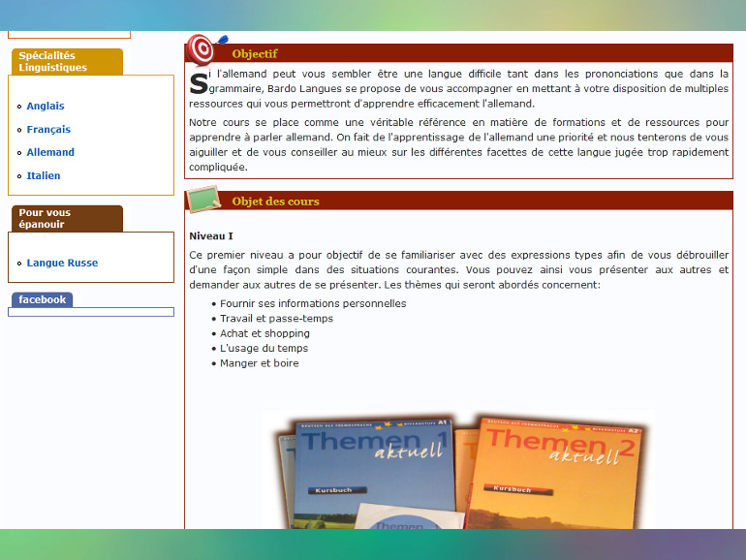Click the bullet 'Achat et shopping'
This screenshot has width=746, height=560.
point(264,333)
